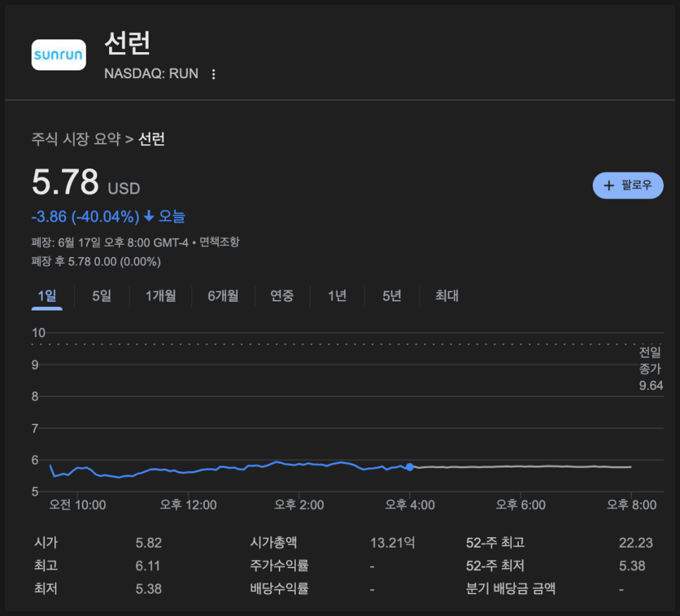The image size is (680, 616).
Task: Click the 오후 4:00 axis label
Action: click(410, 505)
